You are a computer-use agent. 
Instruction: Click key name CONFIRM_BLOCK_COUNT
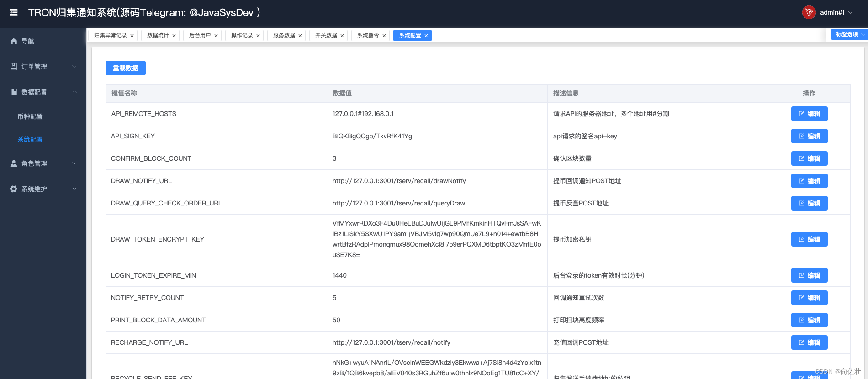pyautogui.click(x=151, y=158)
